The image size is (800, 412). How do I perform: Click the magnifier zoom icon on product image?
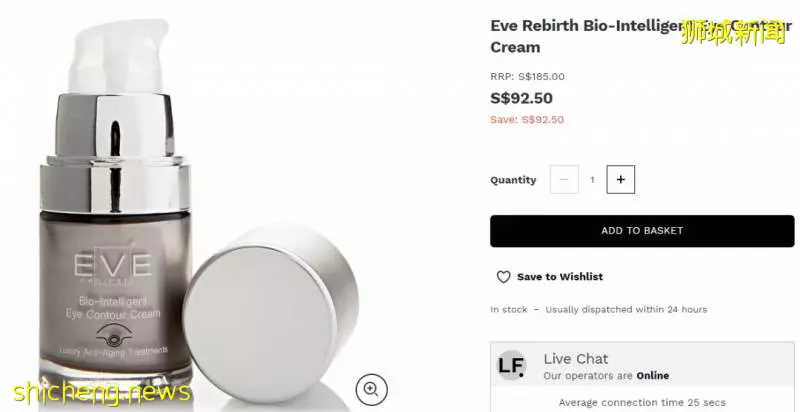coord(371,390)
